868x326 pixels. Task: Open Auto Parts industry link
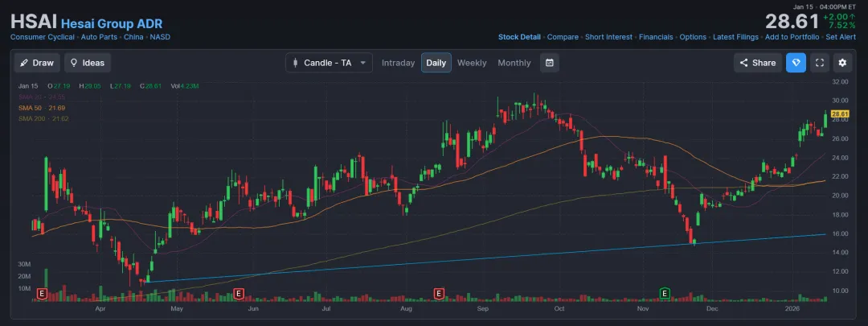pos(97,37)
